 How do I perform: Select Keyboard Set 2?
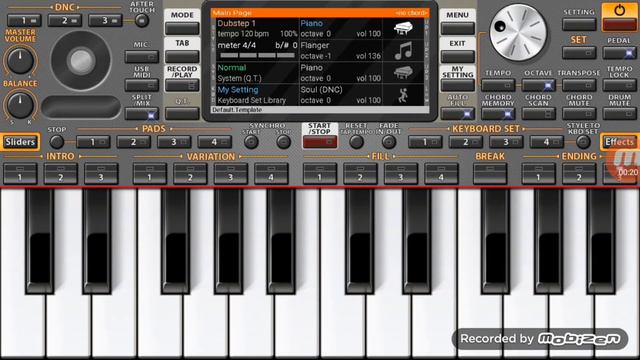466,142
